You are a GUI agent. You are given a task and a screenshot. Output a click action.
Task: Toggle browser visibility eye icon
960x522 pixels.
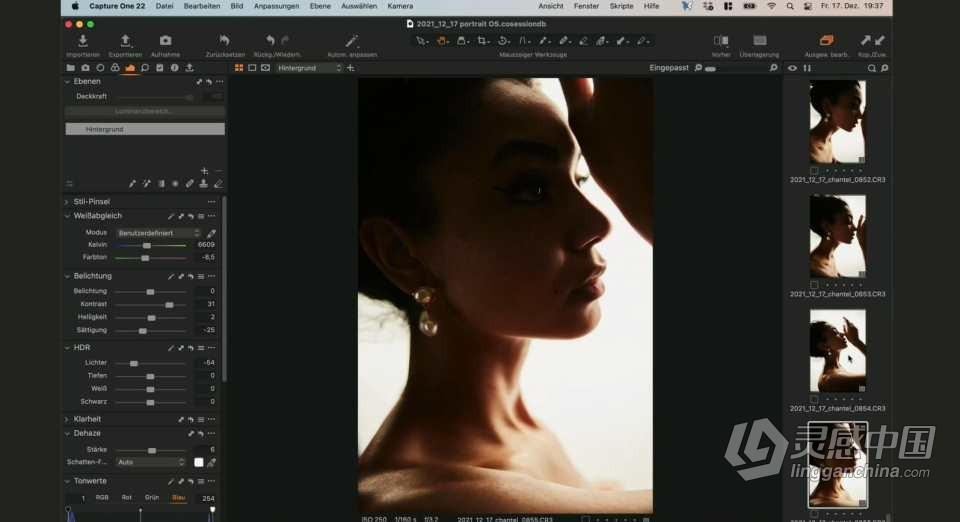coord(792,68)
